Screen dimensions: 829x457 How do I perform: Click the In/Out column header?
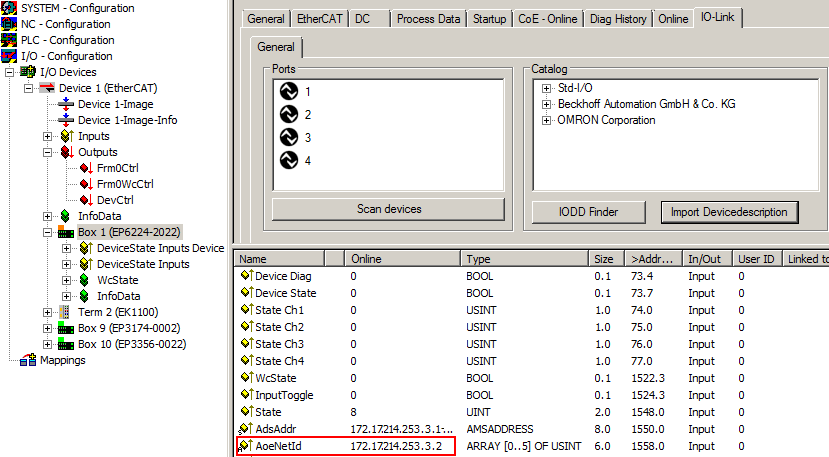tap(707, 259)
